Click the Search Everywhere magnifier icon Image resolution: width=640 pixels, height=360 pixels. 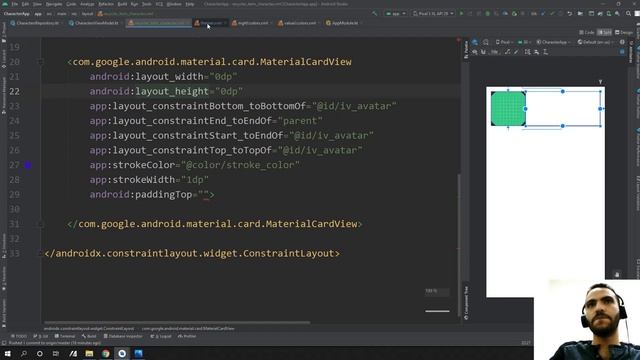628,13
